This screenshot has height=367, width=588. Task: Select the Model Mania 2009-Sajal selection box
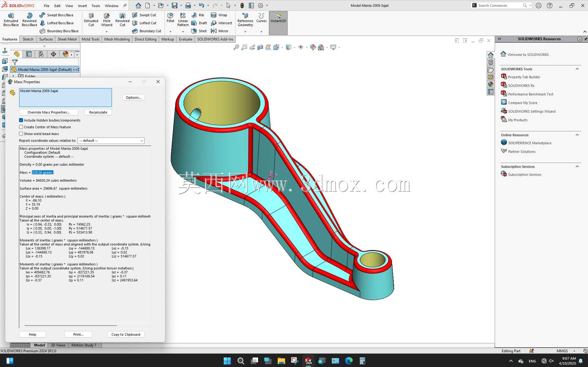point(65,98)
